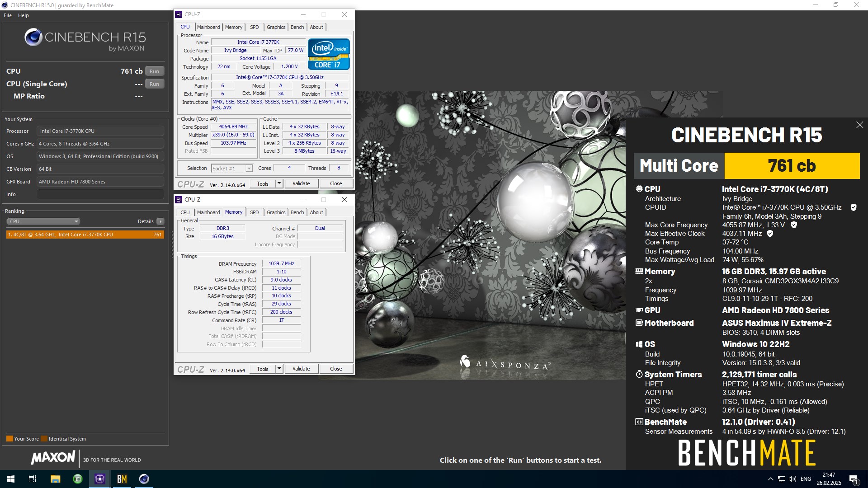This screenshot has width=868, height=488.
Task: Close the BenchMate result panel
Action: (859, 125)
